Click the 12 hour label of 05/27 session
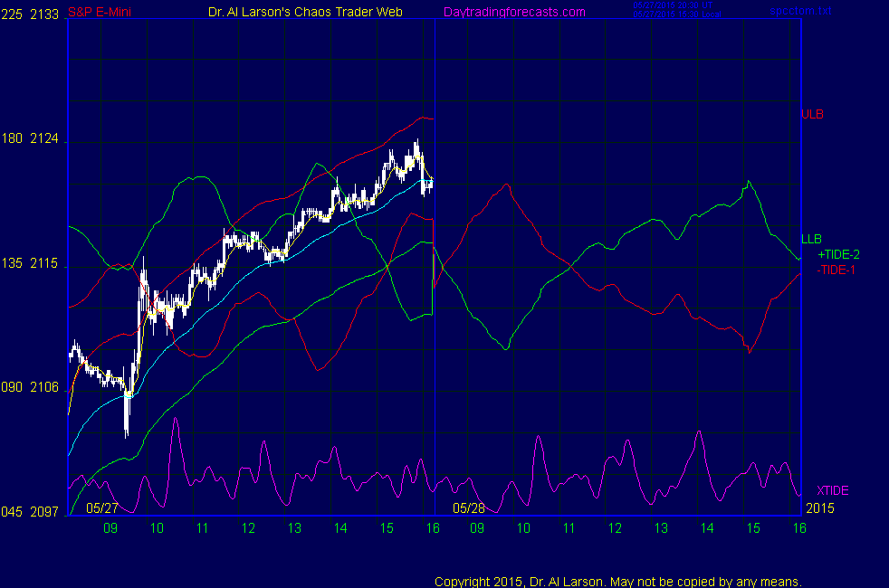 click(248, 528)
